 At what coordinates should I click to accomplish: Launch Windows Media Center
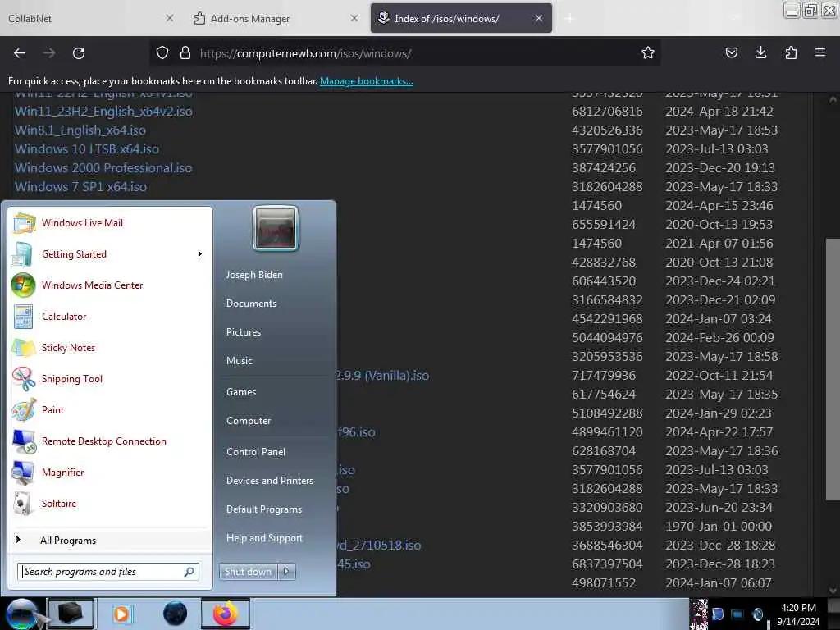click(x=111, y=285)
